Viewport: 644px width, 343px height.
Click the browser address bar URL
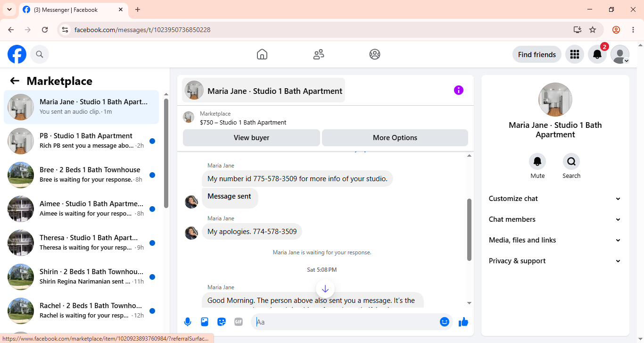click(142, 30)
